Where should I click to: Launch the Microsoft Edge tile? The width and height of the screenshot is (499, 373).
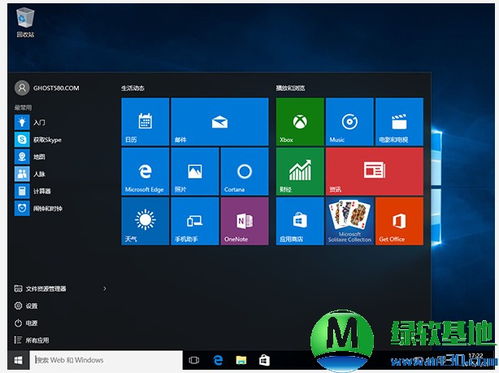pyautogui.click(x=145, y=171)
